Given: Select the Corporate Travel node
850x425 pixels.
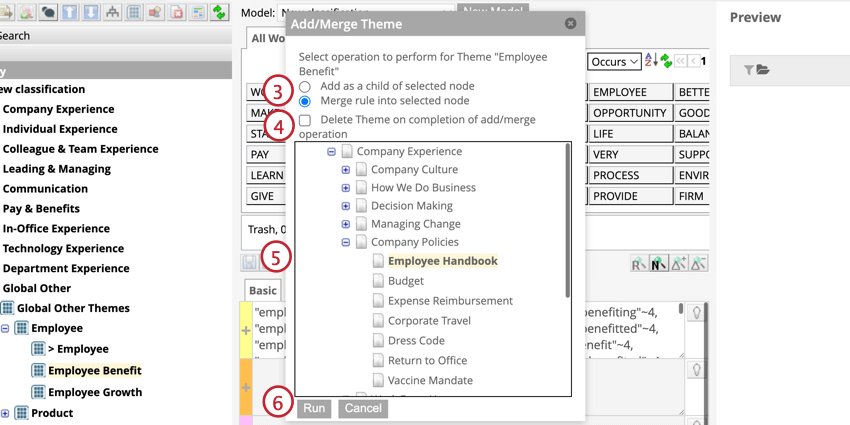Looking at the screenshot, I should (429, 321).
